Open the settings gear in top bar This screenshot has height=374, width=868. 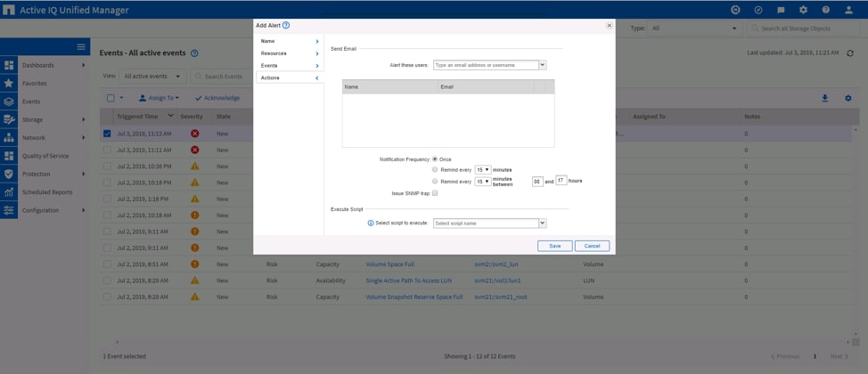[803, 10]
